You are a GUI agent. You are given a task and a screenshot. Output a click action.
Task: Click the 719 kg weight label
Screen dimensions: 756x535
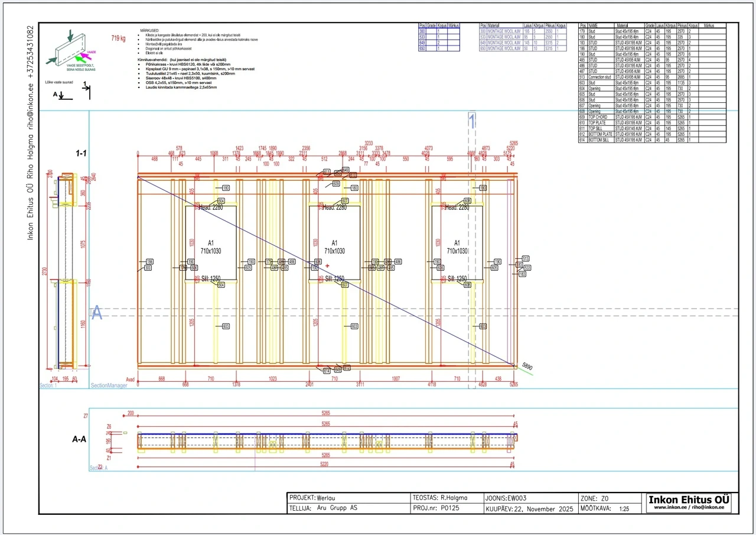point(118,38)
